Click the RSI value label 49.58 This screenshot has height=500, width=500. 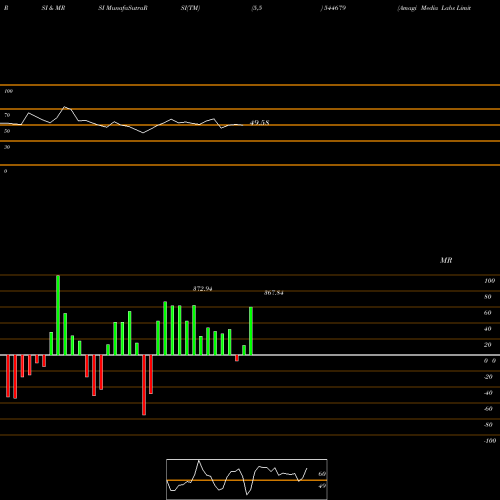pos(259,123)
